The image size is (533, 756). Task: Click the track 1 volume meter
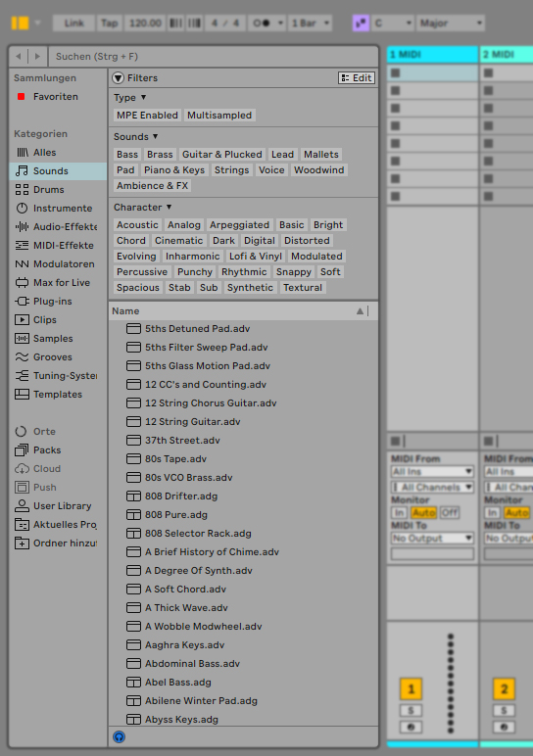point(451,684)
